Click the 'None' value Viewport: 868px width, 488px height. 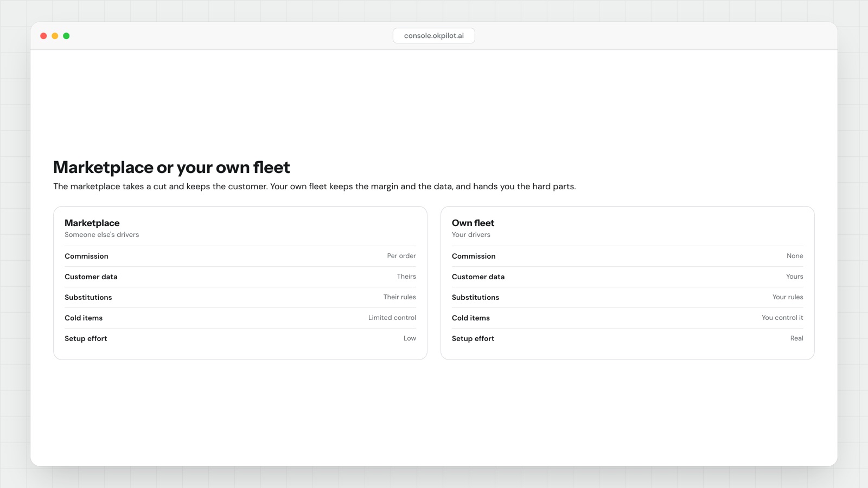[x=795, y=256]
